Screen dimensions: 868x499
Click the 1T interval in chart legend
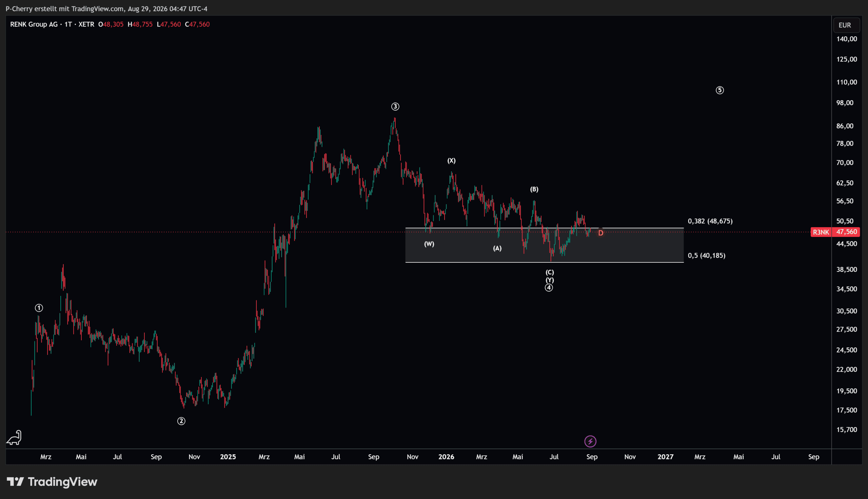[68, 24]
